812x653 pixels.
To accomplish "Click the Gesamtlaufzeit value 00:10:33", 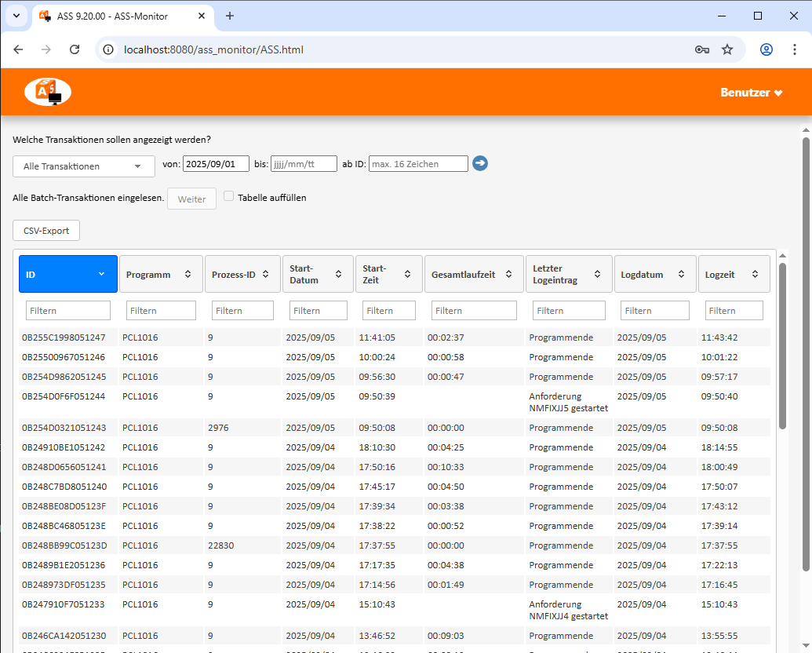I will point(446,467).
